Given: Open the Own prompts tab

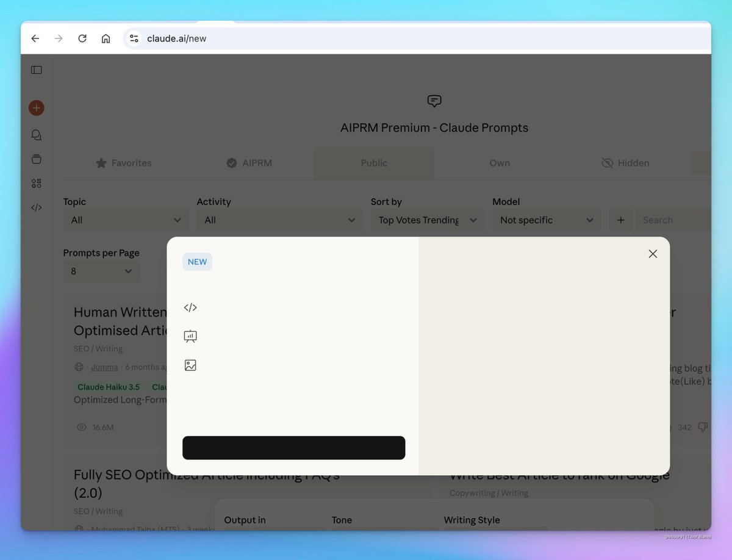Looking at the screenshot, I should tap(499, 163).
